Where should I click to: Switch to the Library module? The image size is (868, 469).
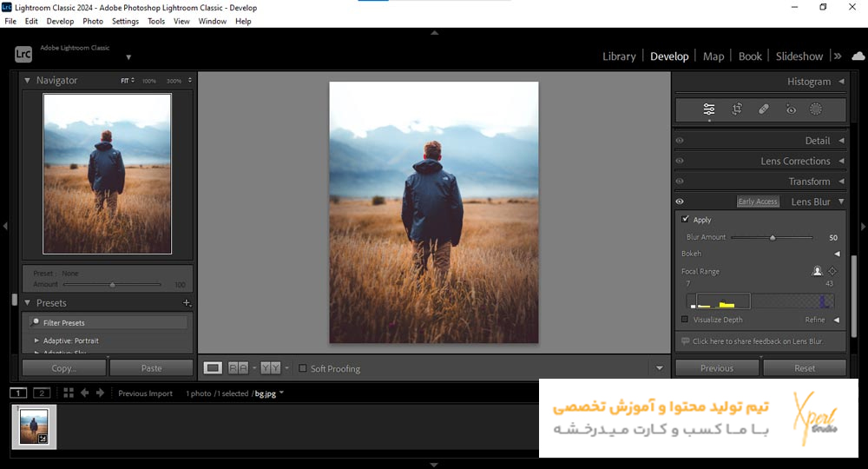[x=619, y=56]
